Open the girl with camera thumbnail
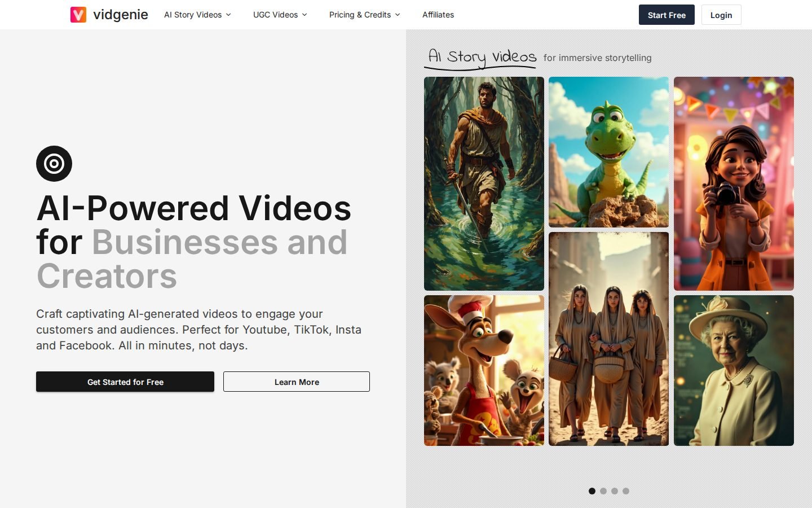The height and width of the screenshot is (508, 812). (734, 183)
